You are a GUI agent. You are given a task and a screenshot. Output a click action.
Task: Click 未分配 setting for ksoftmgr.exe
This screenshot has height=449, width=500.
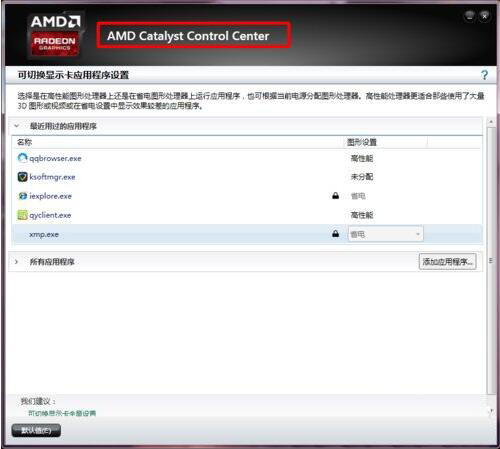[x=362, y=177]
